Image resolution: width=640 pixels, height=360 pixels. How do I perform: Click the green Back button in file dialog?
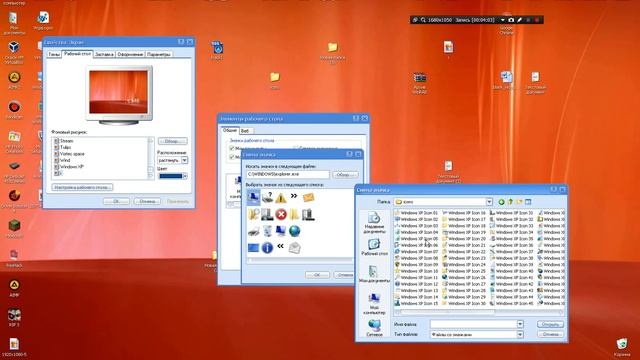click(501, 202)
